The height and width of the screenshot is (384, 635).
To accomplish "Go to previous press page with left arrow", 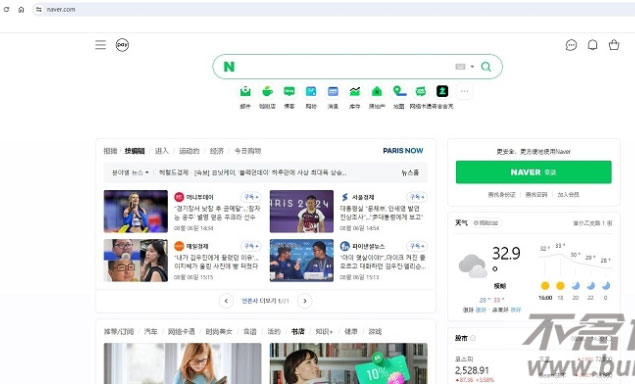I will tap(226, 301).
